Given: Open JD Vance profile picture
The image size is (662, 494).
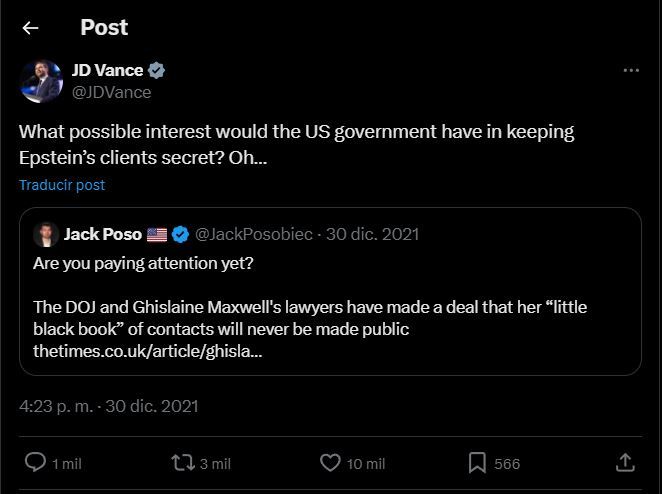Looking at the screenshot, I should pyautogui.click(x=41, y=81).
